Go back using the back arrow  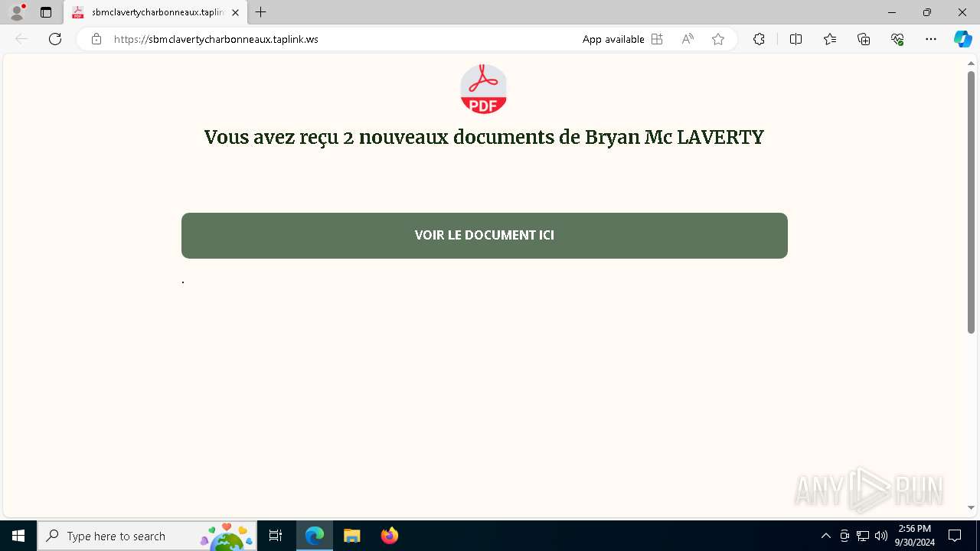click(x=21, y=39)
